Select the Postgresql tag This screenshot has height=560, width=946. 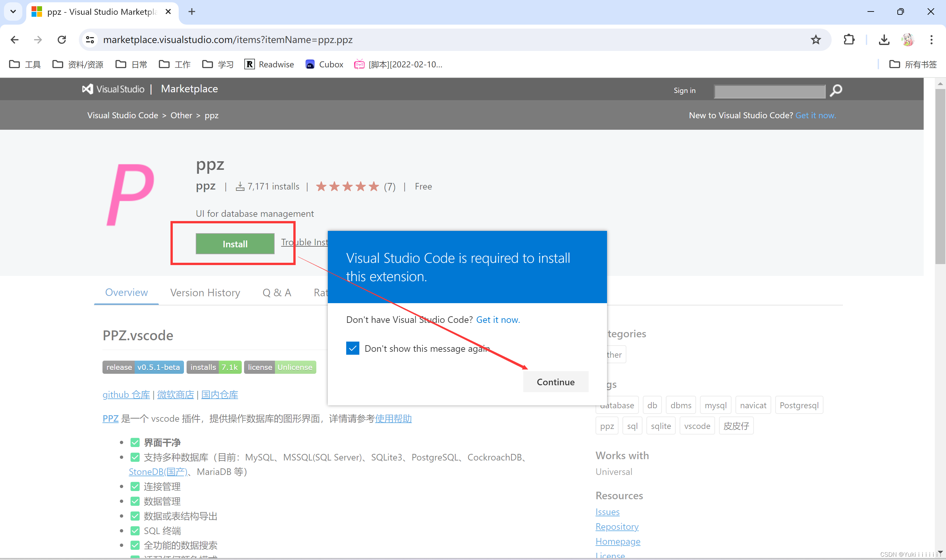click(799, 405)
